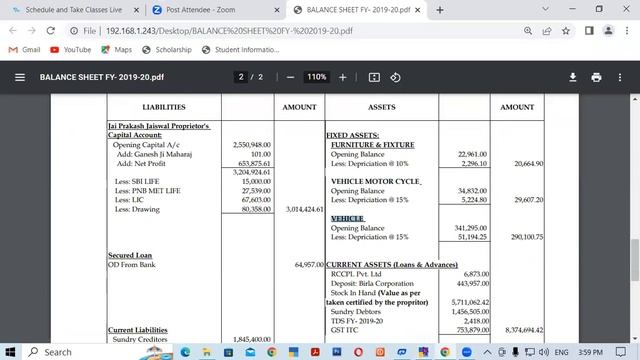This screenshot has width=640, height=360.
Task: Open Opera browser from taskbar
Action: coord(358,352)
